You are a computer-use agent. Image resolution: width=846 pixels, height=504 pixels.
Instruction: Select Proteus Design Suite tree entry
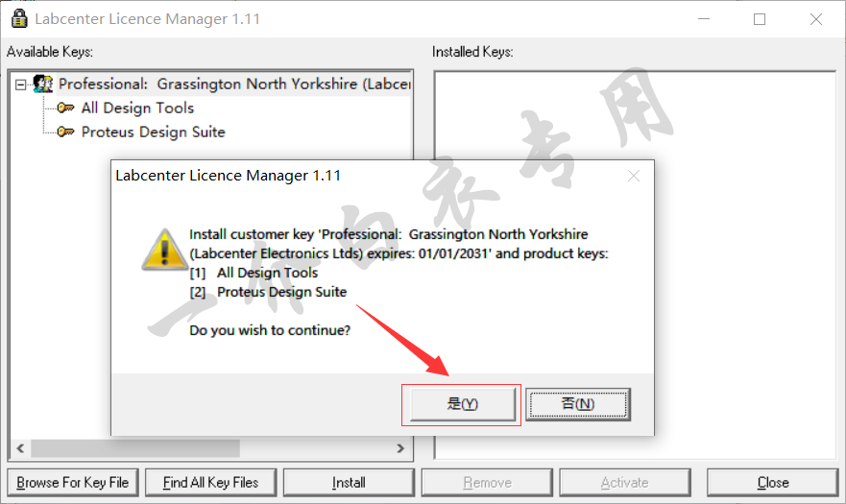[x=154, y=132]
